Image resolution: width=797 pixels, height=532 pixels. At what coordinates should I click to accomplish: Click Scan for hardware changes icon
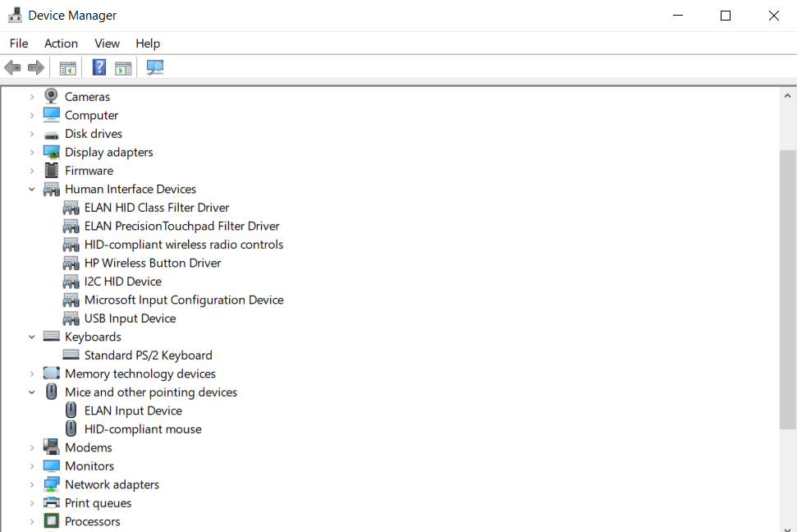tap(155, 67)
